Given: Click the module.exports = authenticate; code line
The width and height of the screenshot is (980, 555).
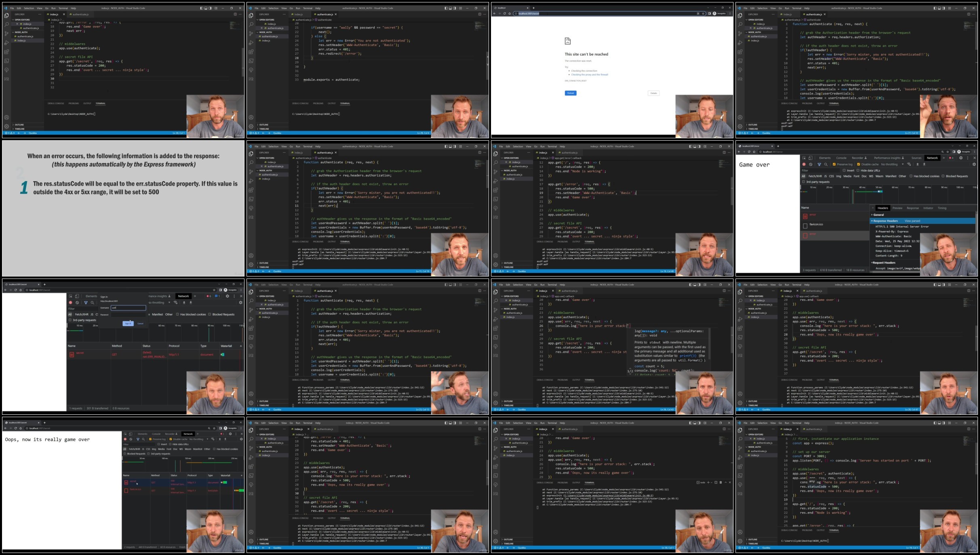Looking at the screenshot, I should (x=331, y=80).
